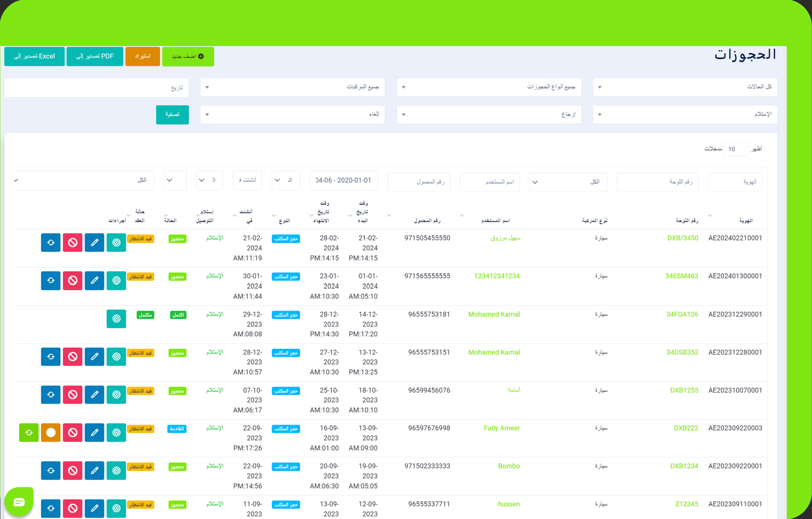This screenshot has width=812, height=519.
Task: Click green refresh icon in DXB222 booking row
Action: tap(29, 433)
